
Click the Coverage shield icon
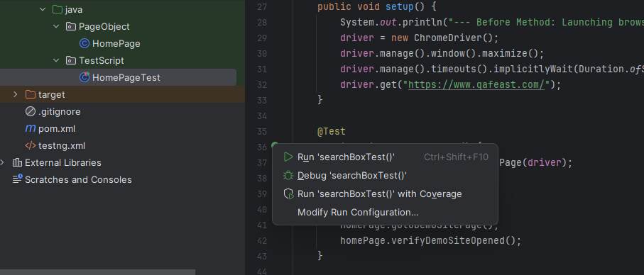(289, 194)
